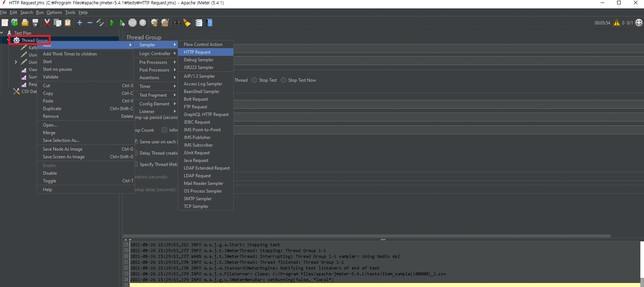
Task: Click the Shutdown toolbar icon
Action: click(x=143, y=23)
